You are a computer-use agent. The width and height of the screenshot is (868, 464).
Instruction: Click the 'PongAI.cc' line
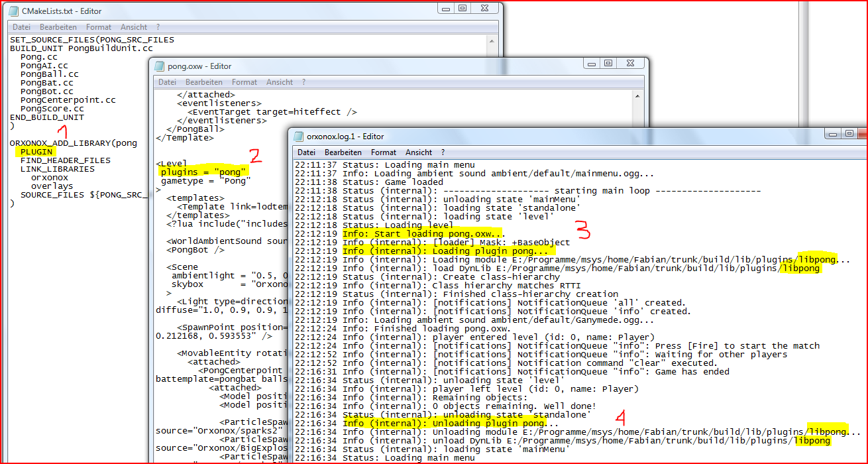click(x=44, y=66)
